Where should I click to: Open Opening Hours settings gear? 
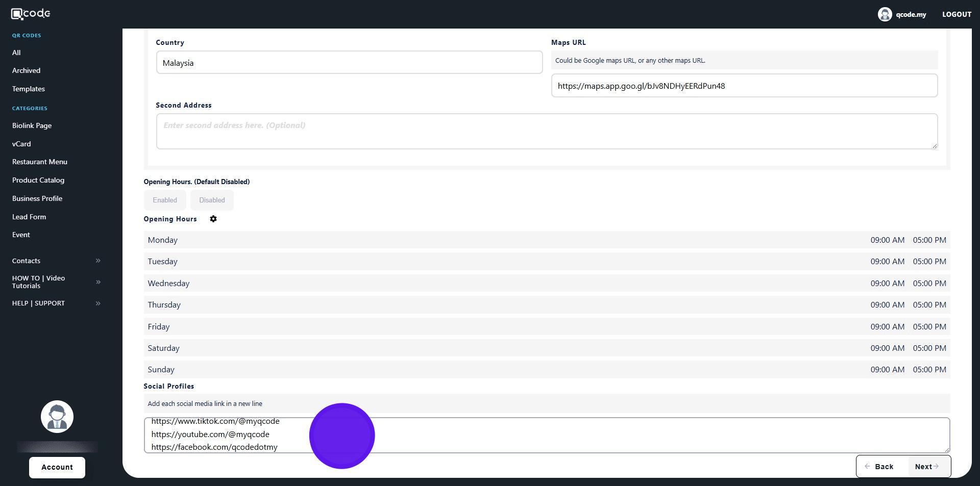click(x=213, y=219)
